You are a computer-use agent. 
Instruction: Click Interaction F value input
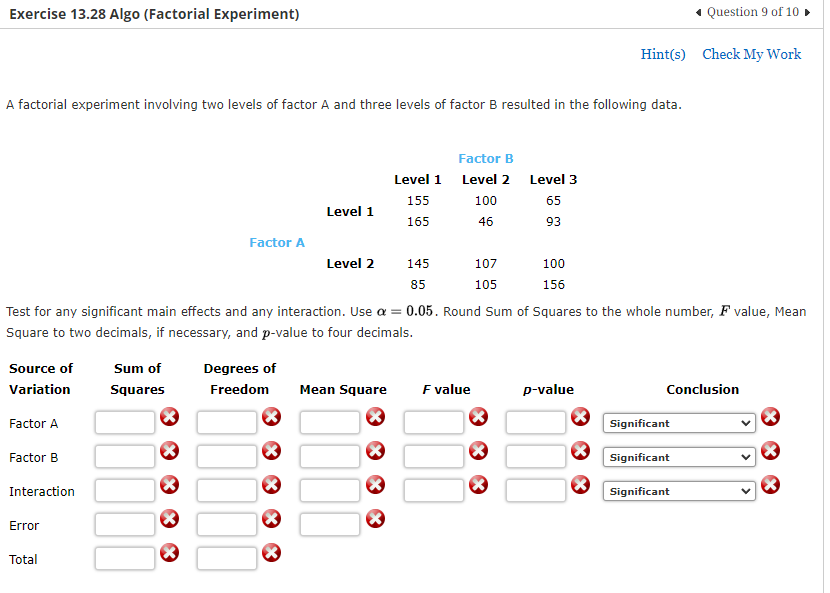[434, 490]
